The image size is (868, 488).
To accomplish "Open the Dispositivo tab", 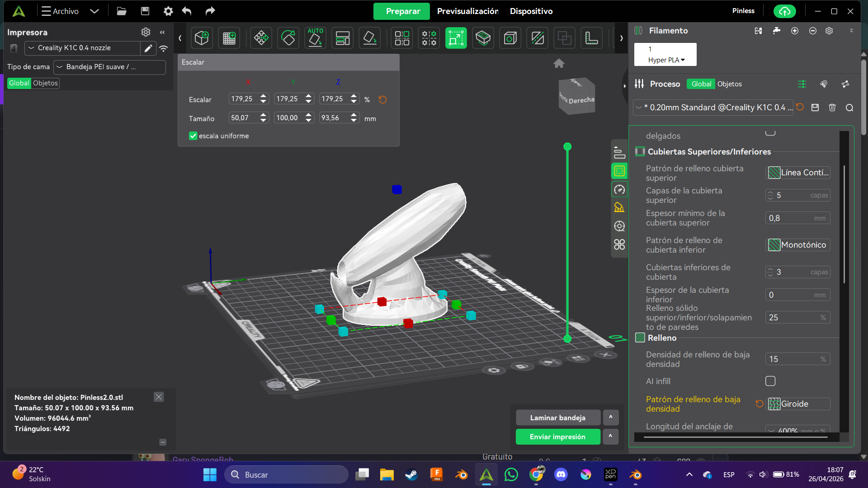I will (531, 11).
